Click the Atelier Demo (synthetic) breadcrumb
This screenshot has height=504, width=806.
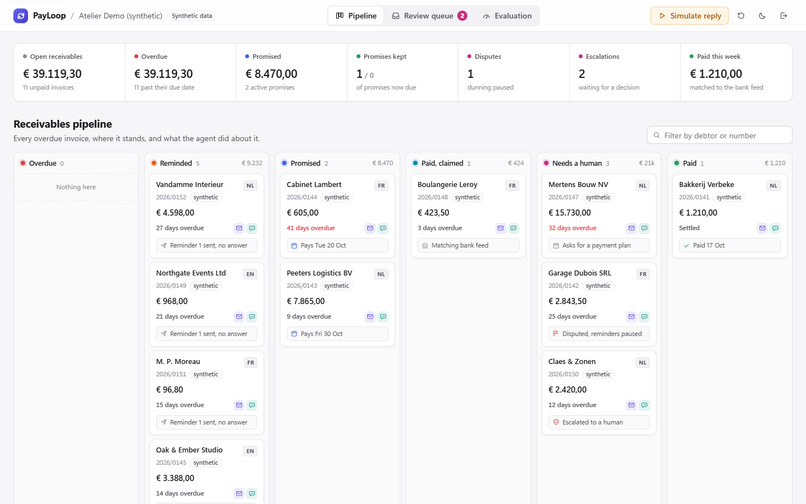120,16
